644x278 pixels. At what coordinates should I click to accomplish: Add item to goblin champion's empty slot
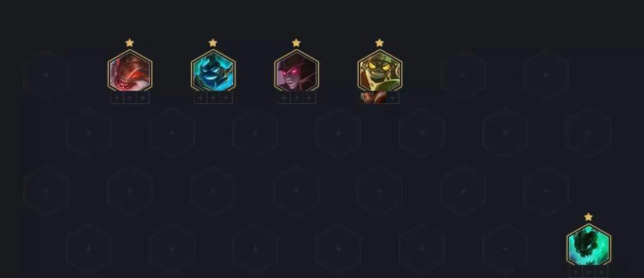point(393,98)
